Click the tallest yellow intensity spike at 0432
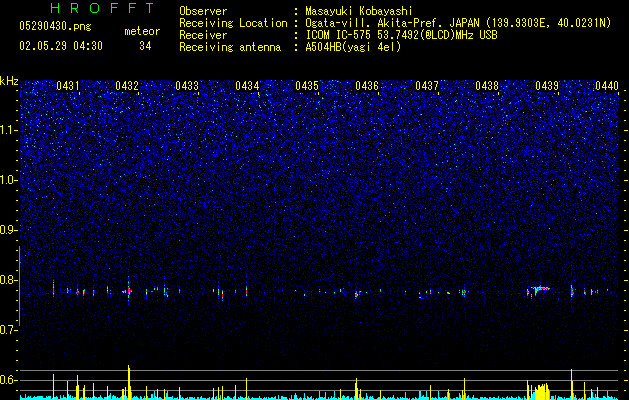The image size is (629, 400). pyautogui.click(x=129, y=382)
